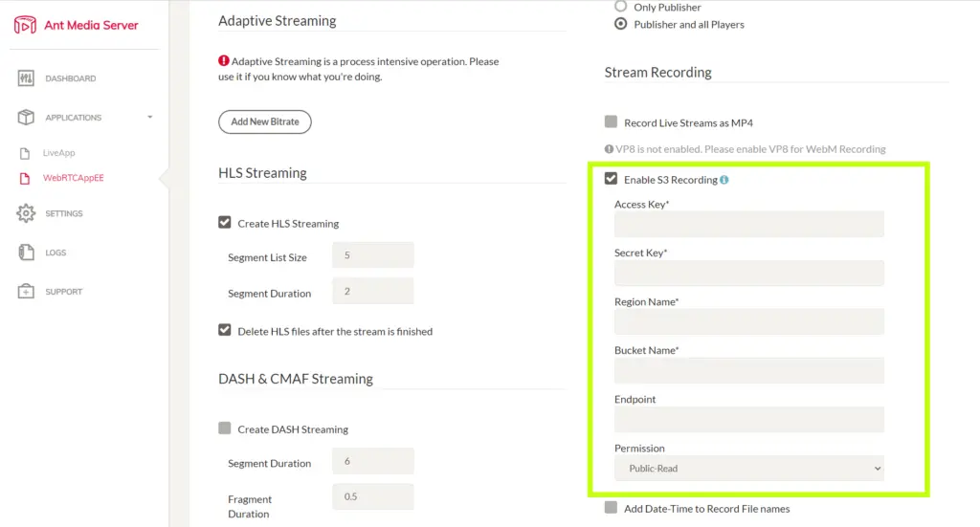
Task: Open Logs in the sidebar
Action: pyautogui.click(x=56, y=253)
